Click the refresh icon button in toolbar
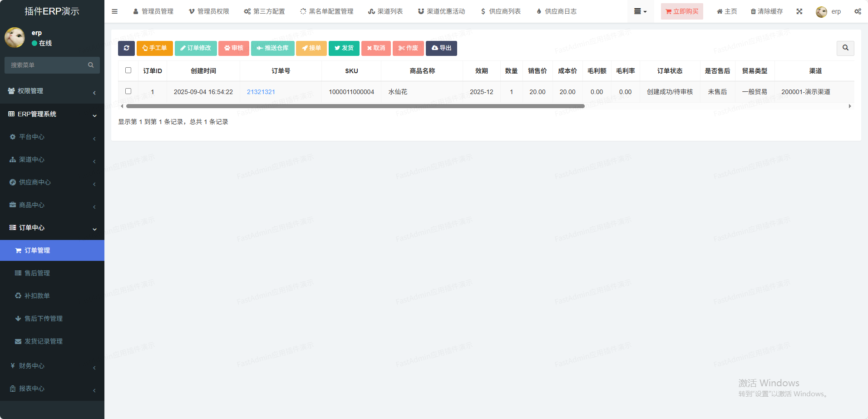Screen dimensions: 868x419 (126, 48)
